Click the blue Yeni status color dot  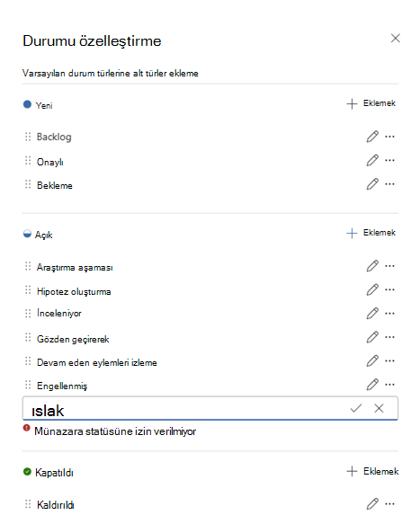27,104
